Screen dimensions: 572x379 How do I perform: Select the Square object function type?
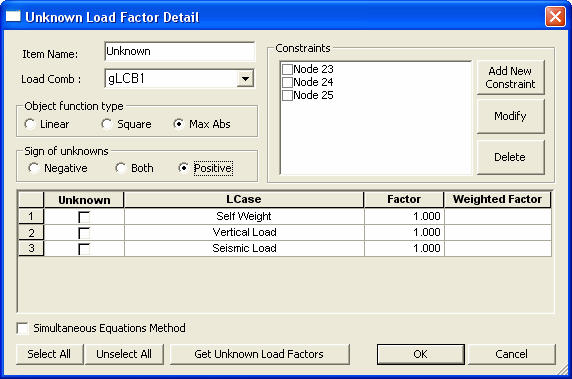click(x=107, y=124)
